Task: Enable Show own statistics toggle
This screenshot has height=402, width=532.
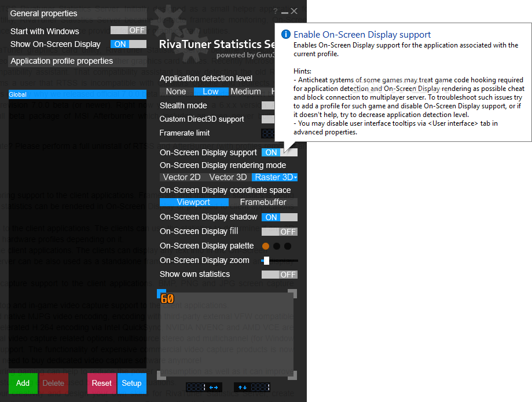Action: tap(280, 275)
